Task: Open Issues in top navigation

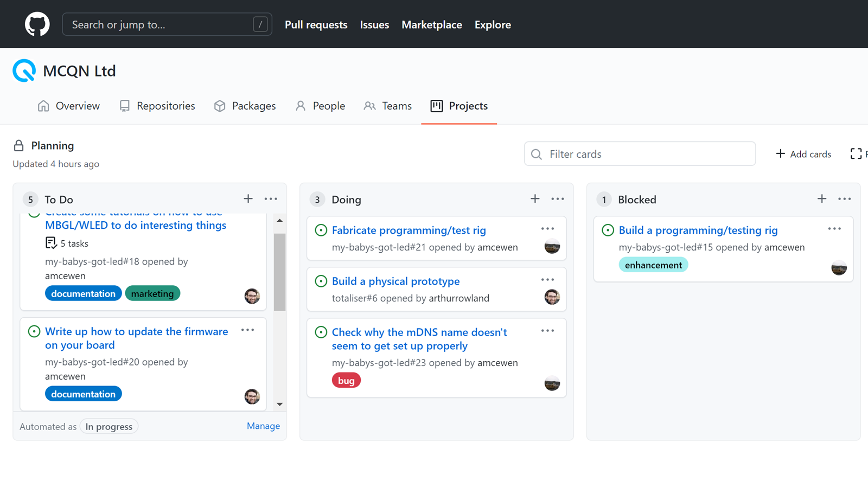Action: point(374,24)
